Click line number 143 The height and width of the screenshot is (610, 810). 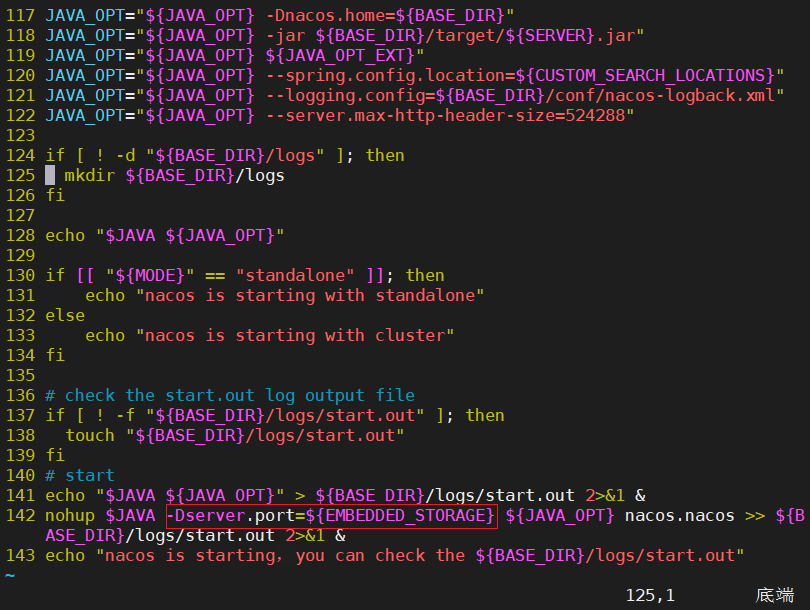tap(20, 556)
